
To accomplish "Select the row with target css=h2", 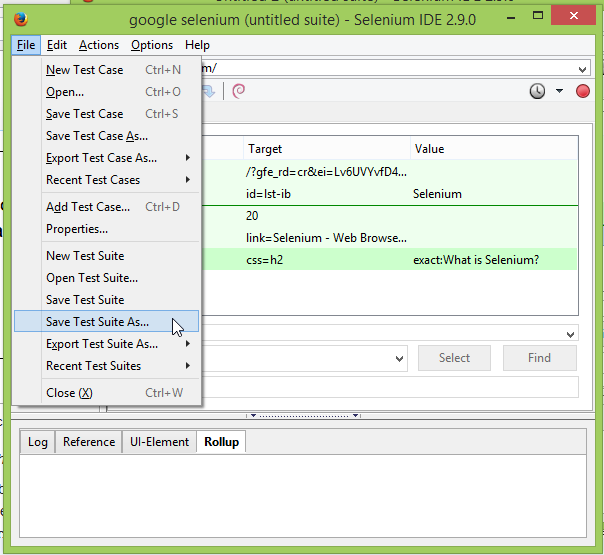I will point(389,260).
